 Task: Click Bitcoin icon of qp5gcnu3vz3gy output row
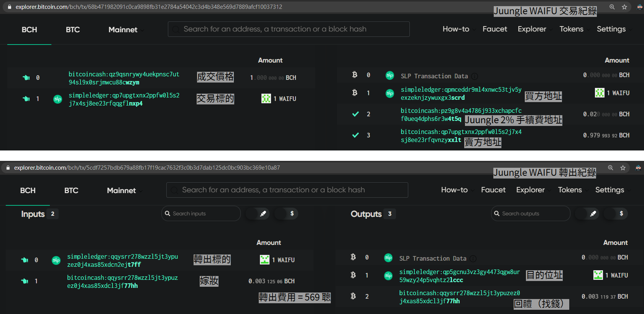click(353, 275)
